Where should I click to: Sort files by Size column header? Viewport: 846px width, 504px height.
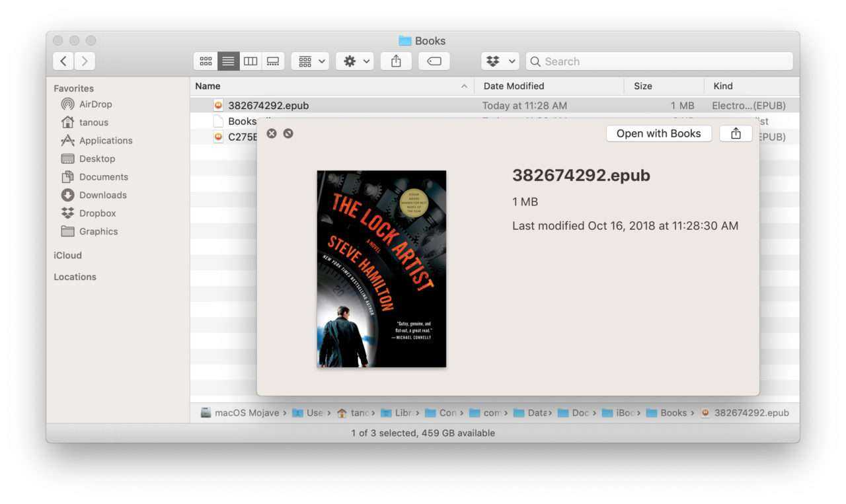(x=642, y=86)
